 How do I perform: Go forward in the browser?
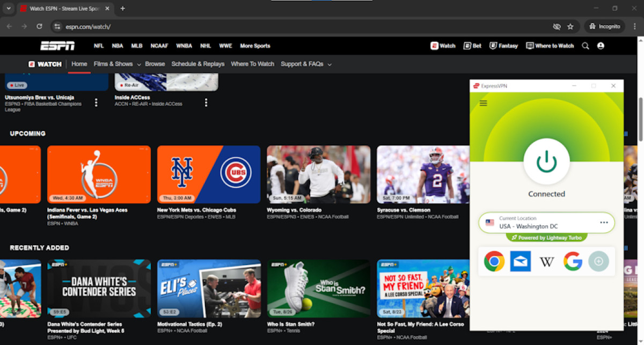24,26
